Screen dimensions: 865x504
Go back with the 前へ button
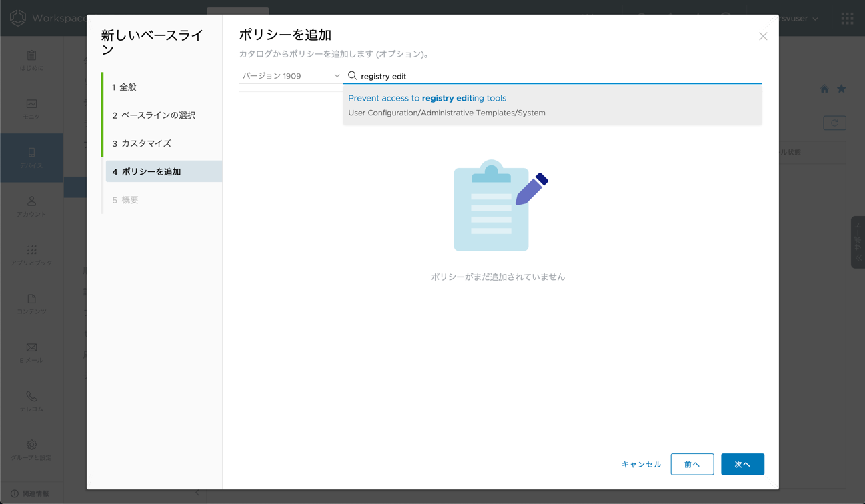[x=692, y=464]
